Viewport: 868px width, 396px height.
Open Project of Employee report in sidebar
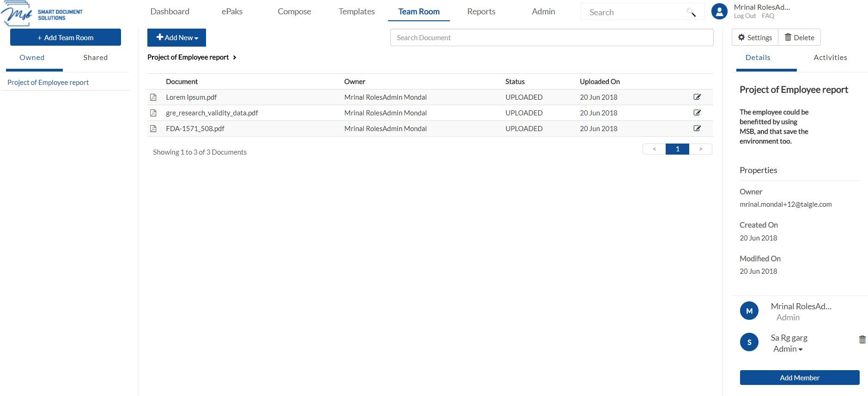48,83
